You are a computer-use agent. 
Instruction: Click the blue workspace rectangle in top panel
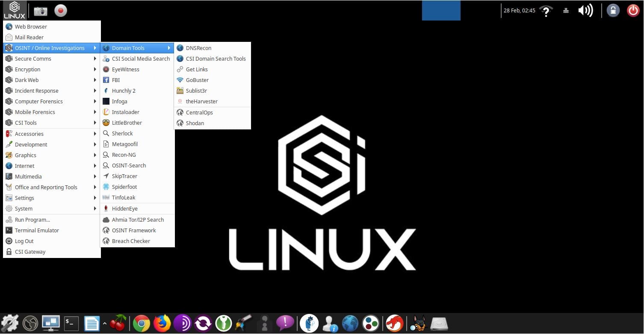tap(441, 11)
